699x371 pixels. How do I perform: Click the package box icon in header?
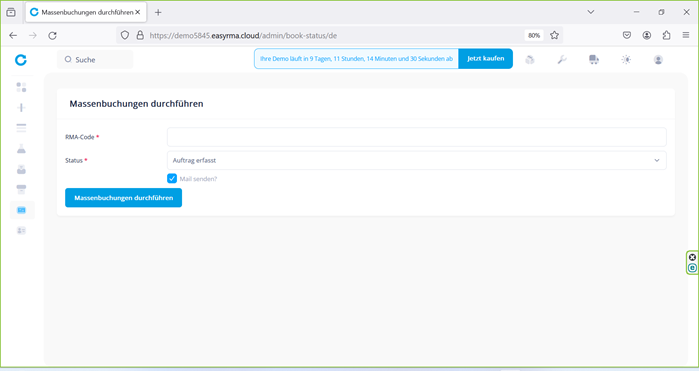pyautogui.click(x=530, y=59)
